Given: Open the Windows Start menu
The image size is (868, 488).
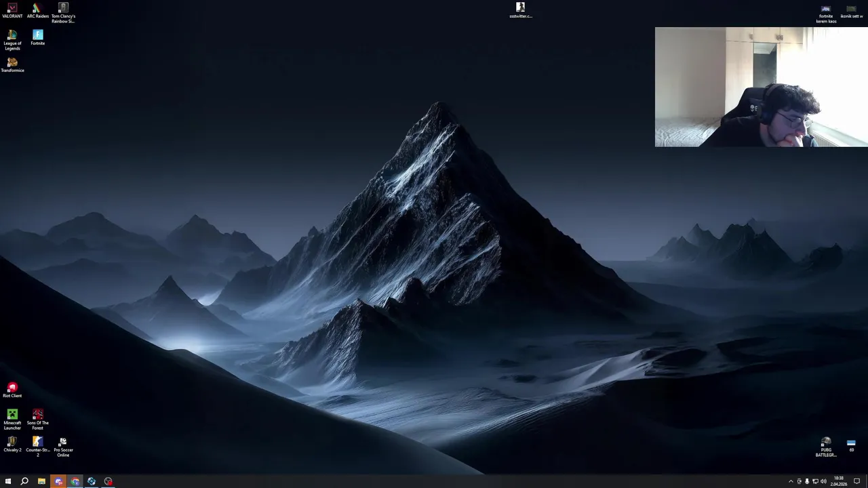Looking at the screenshot, I should (8, 481).
